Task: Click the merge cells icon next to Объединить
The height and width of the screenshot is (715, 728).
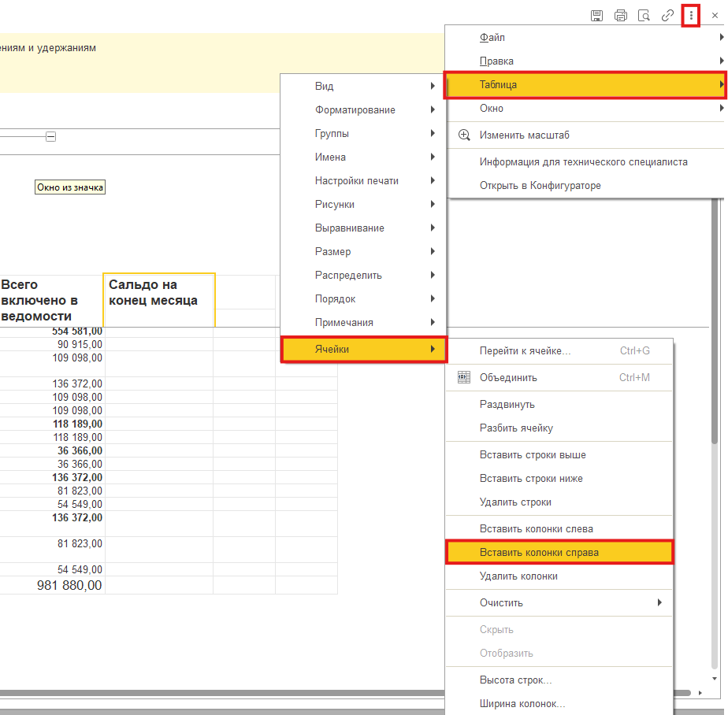Action: point(464,377)
